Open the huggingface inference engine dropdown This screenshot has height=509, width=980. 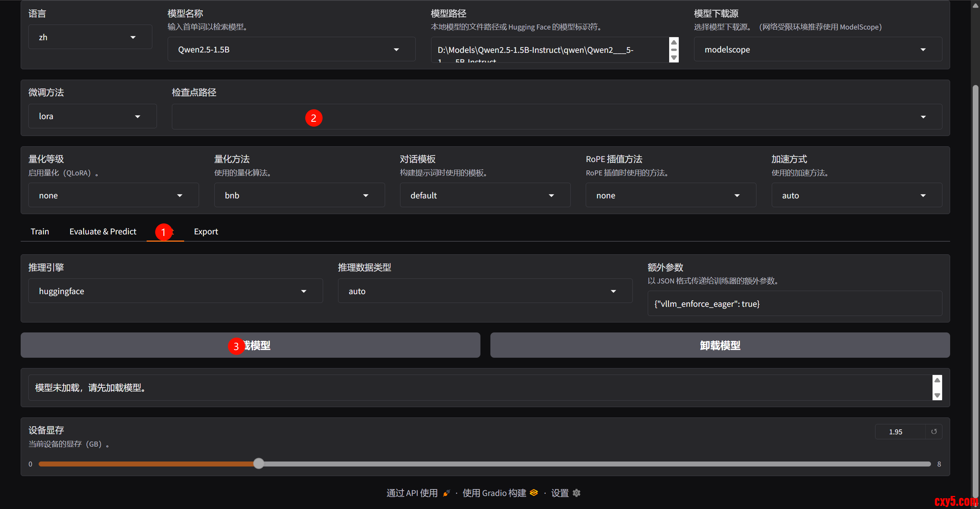(175, 291)
